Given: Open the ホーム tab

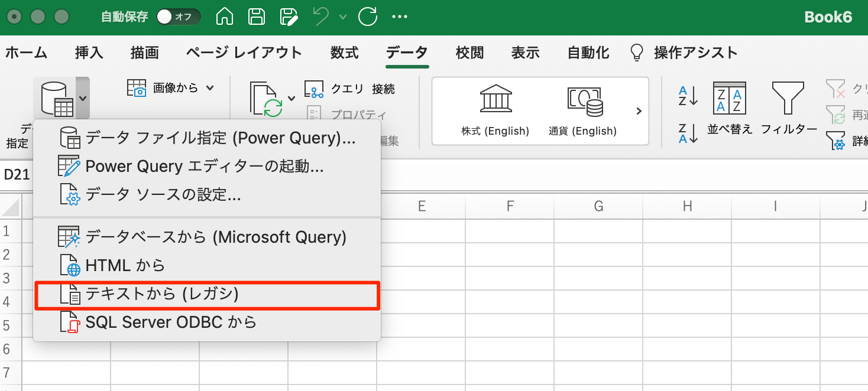Looking at the screenshot, I should (27, 53).
